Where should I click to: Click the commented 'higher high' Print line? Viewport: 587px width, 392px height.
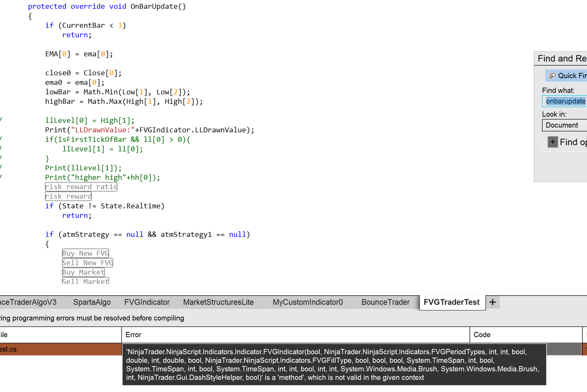103,177
